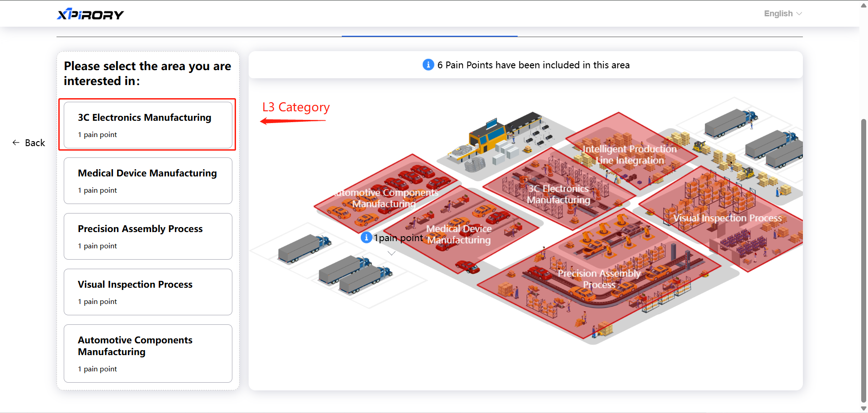Viewport: 868px width, 413px height.
Task: Click the Back link text
Action: pyautogui.click(x=35, y=143)
